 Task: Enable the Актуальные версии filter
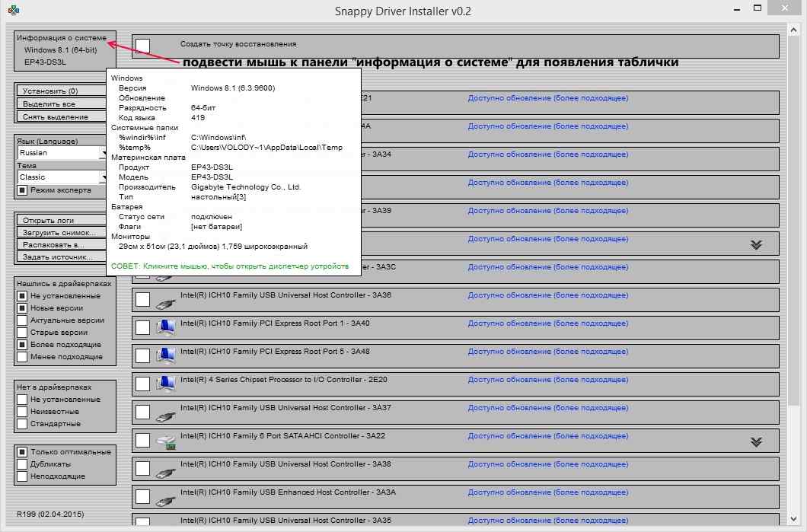21,320
